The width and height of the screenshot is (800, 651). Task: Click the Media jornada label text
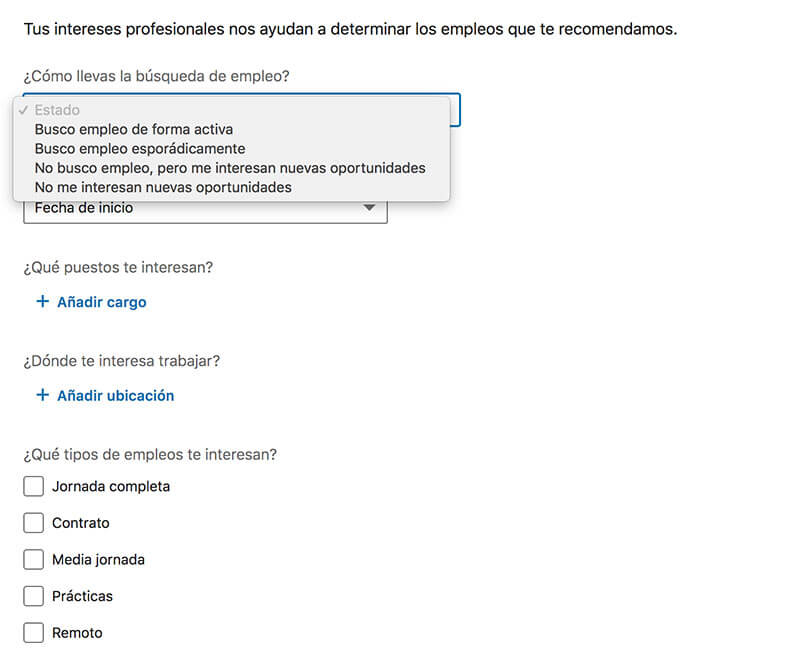[x=98, y=560]
